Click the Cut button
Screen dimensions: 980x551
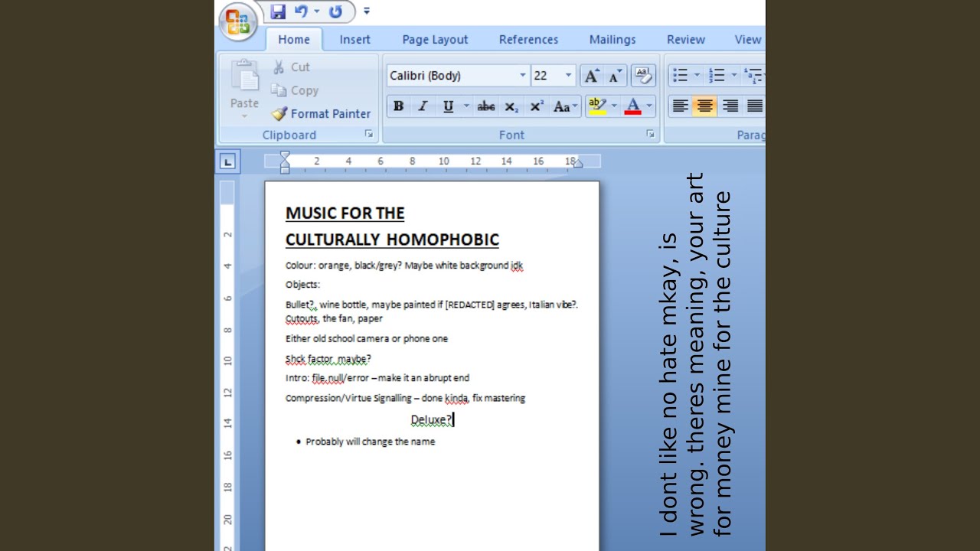(x=291, y=67)
